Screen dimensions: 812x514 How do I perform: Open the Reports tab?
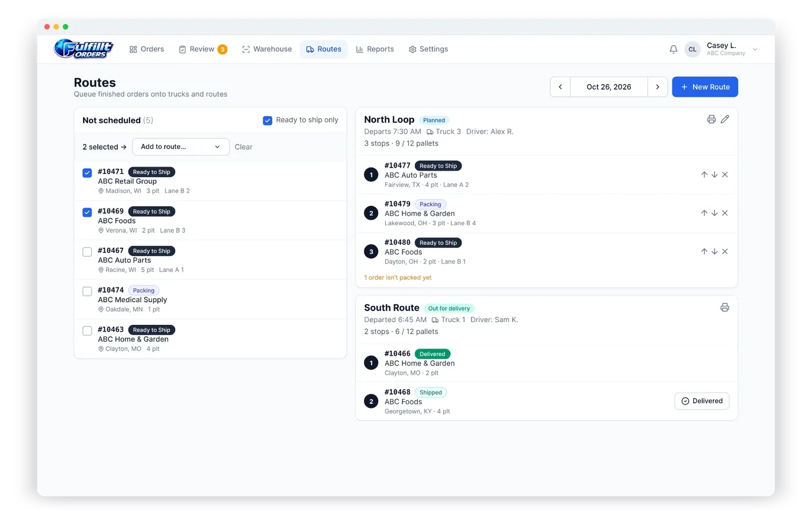[x=375, y=49]
